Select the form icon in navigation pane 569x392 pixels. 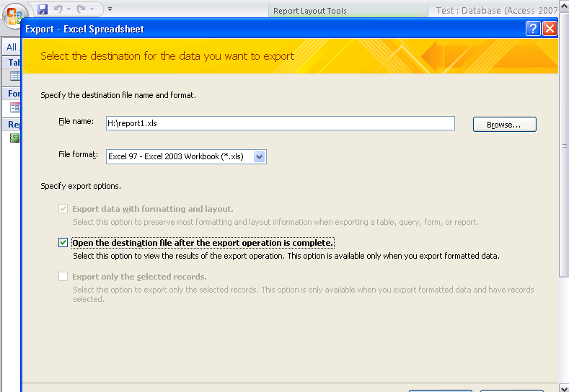[15, 107]
